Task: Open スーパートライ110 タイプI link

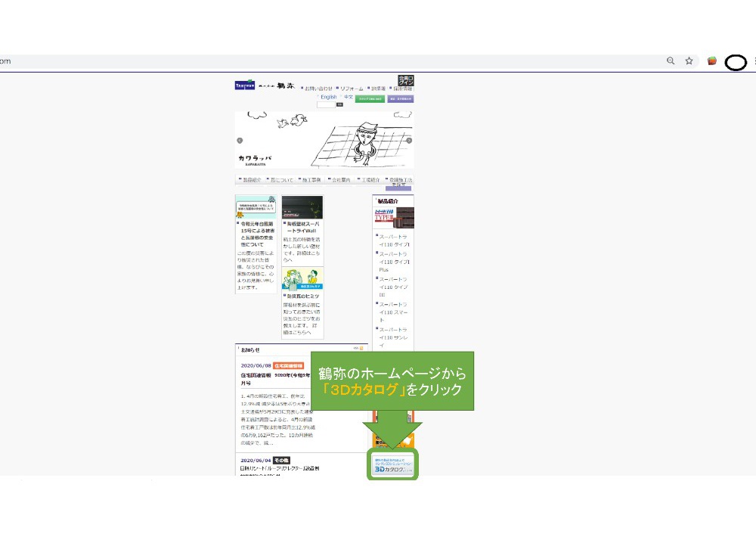Action: 394,241
